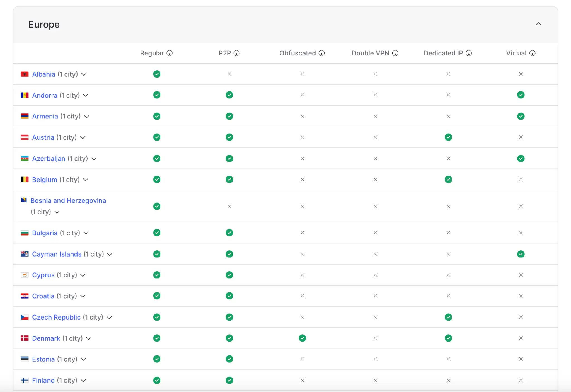Expand Finland city list chevron
The height and width of the screenshot is (392, 571).
(x=83, y=381)
